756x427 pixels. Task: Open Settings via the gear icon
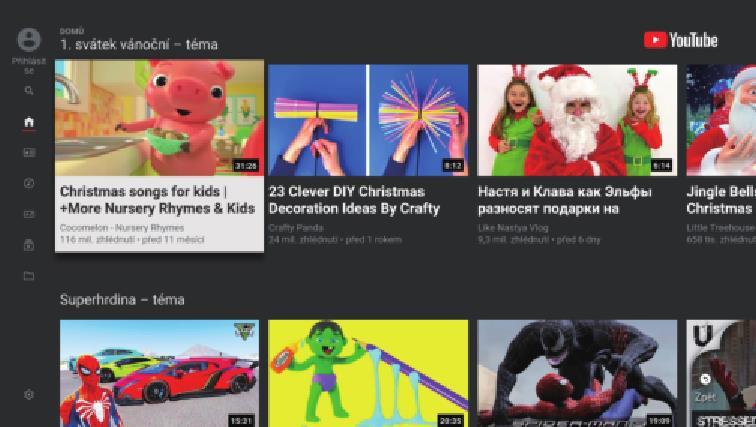pyautogui.click(x=29, y=394)
